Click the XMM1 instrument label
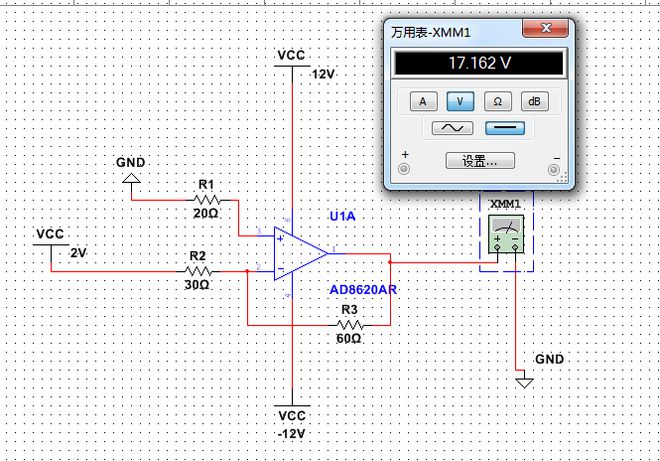The height and width of the screenshot is (461, 660). pyautogui.click(x=506, y=204)
